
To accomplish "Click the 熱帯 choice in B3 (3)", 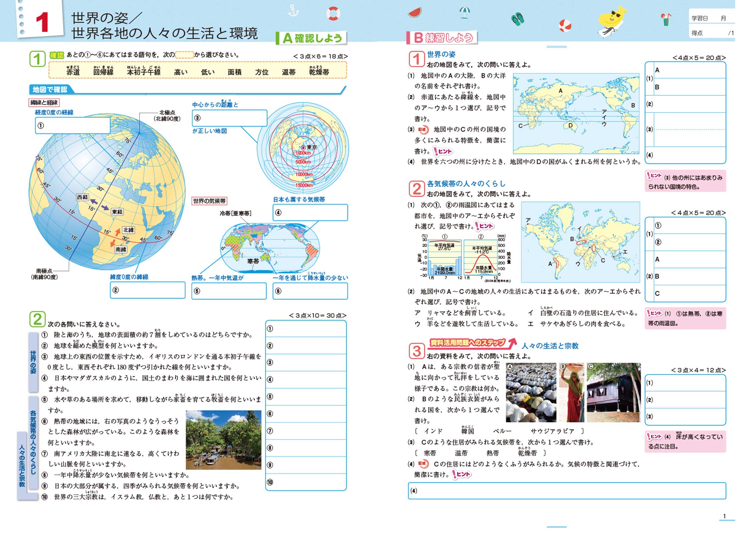I will (493, 453).
